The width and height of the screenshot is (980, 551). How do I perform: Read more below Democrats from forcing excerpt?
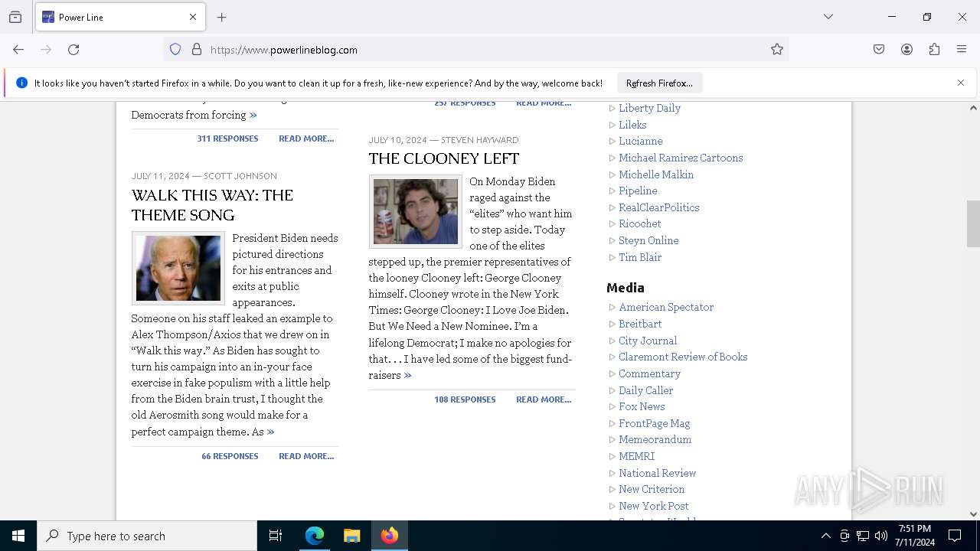click(306, 139)
